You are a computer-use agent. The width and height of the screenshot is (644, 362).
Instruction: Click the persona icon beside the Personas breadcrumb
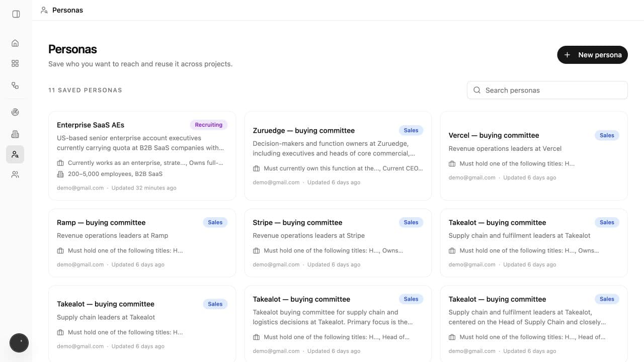(x=44, y=10)
